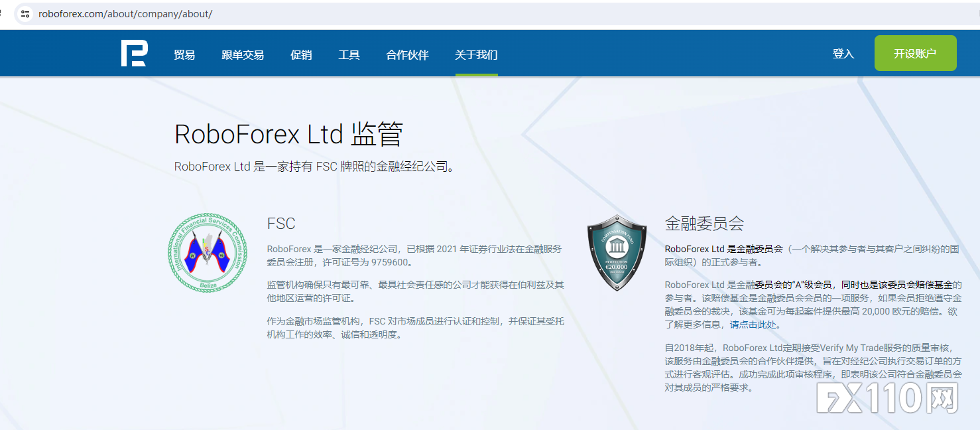Click the paragraph beginning 作为金融市场监管机构

416,328
